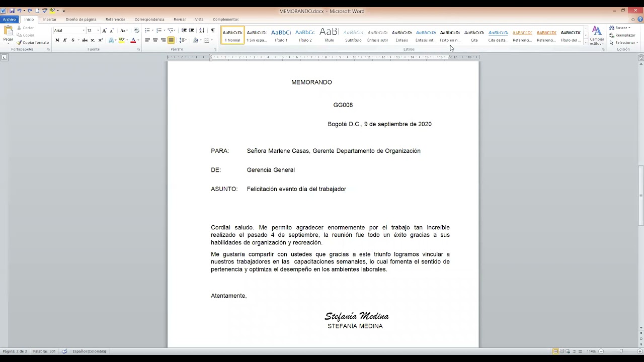Zoom in with the plus button
This screenshot has width=644, height=362.
point(640,351)
